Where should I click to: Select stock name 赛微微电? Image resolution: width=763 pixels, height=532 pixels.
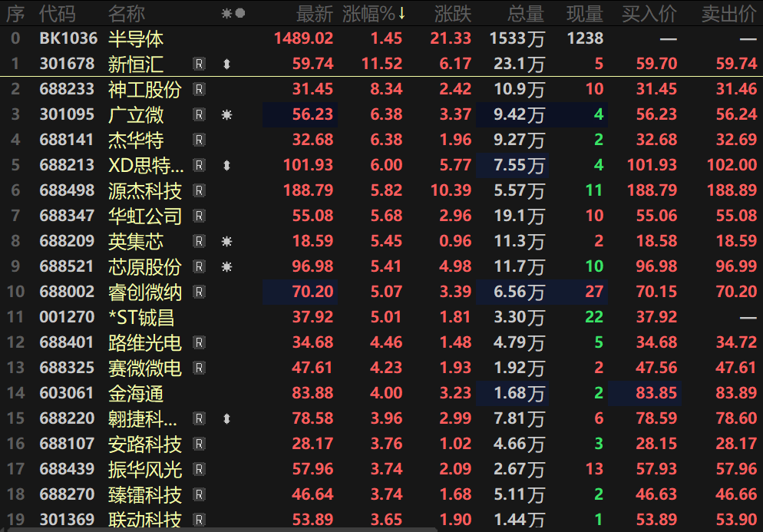145,368
